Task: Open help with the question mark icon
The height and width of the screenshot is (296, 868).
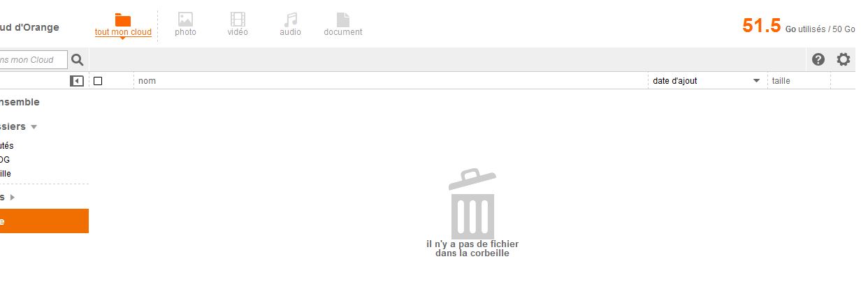Action: [818, 60]
